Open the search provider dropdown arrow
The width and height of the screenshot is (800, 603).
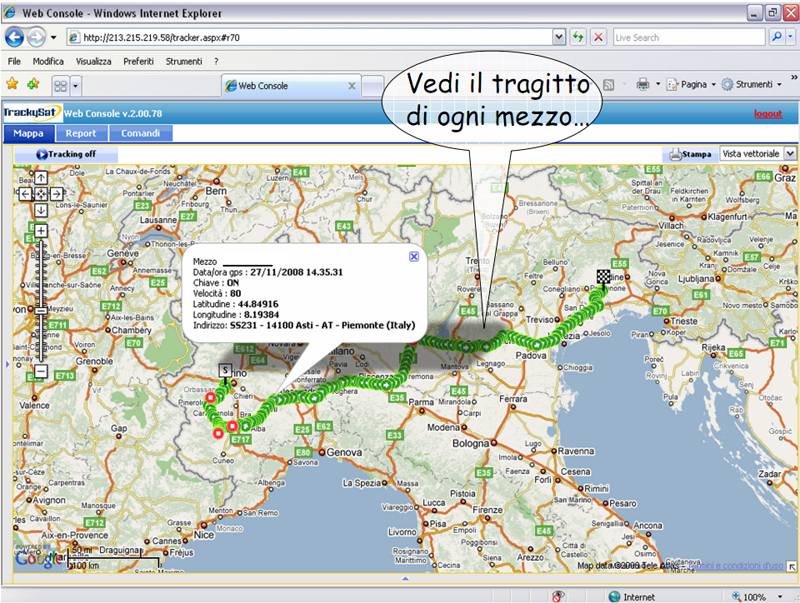pyautogui.click(x=790, y=37)
